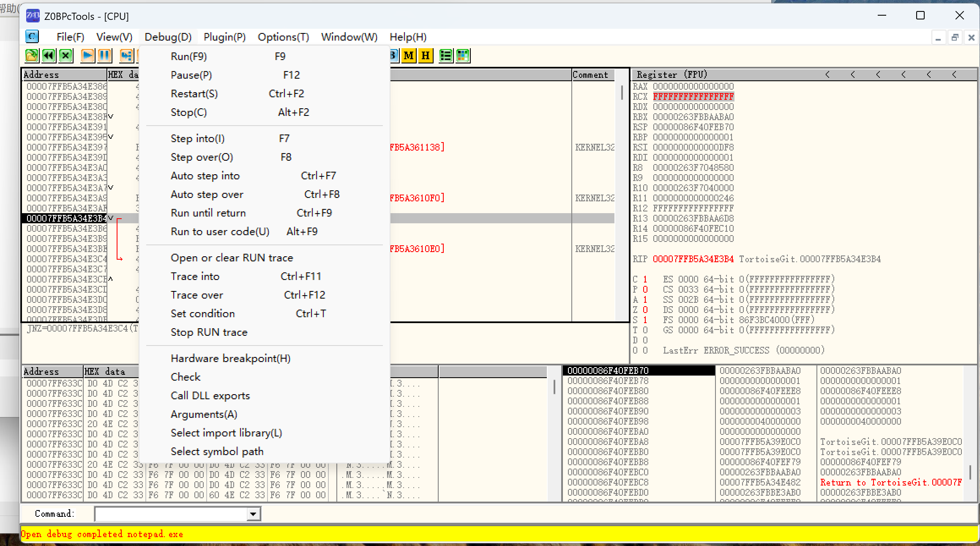The height and width of the screenshot is (546, 980).
Task: Choose Step into(I)
Action: pyautogui.click(x=265, y=138)
